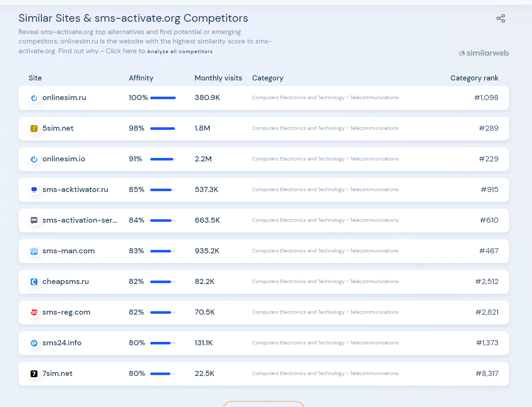Image resolution: width=532 pixels, height=407 pixels.
Task: Open the cheapsms.ru site link
Action: [x=66, y=281]
